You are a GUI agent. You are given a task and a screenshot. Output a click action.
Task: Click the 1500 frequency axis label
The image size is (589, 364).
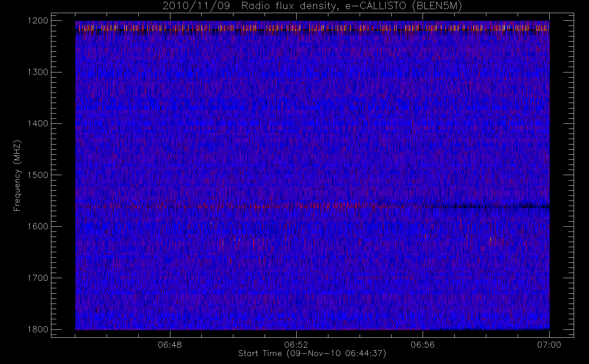[38, 175]
